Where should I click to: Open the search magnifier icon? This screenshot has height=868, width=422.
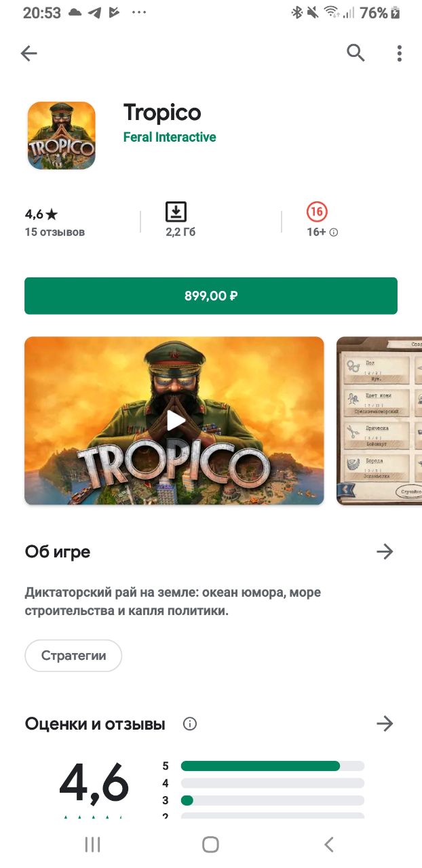click(x=356, y=53)
